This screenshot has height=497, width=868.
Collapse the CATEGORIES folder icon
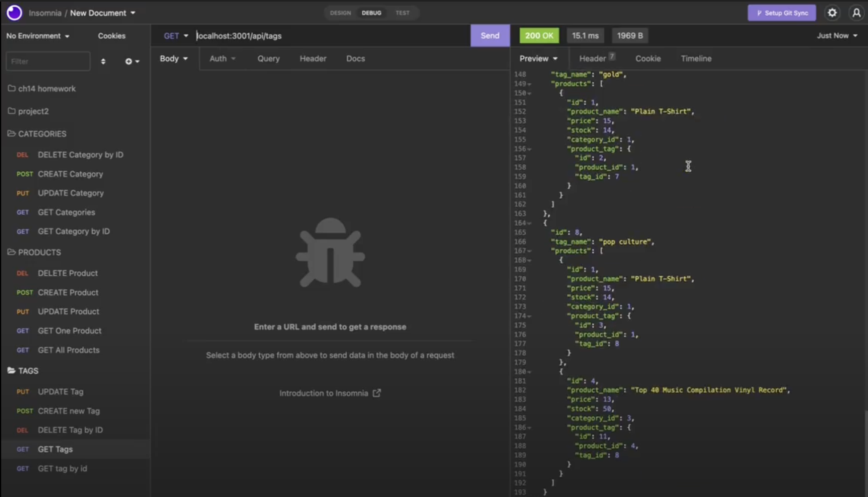pyautogui.click(x=11, y=134)
